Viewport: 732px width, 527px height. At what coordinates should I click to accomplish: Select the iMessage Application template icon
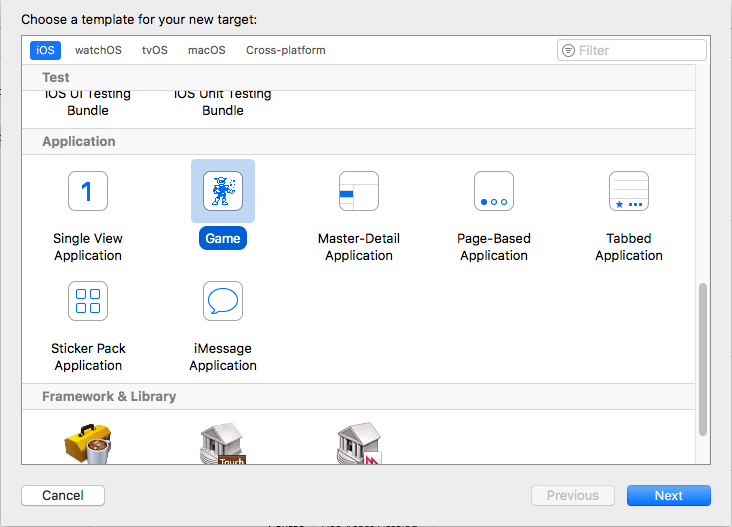click(223, 301)
